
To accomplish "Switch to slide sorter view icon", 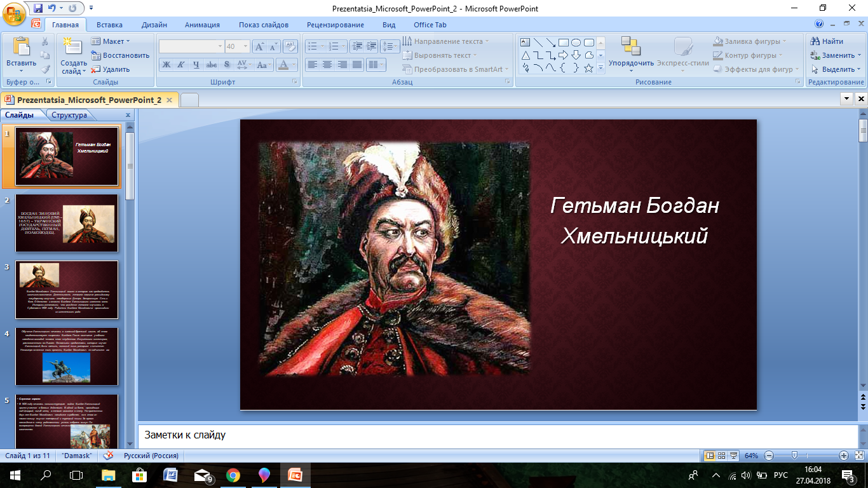I will coord(721,456).
